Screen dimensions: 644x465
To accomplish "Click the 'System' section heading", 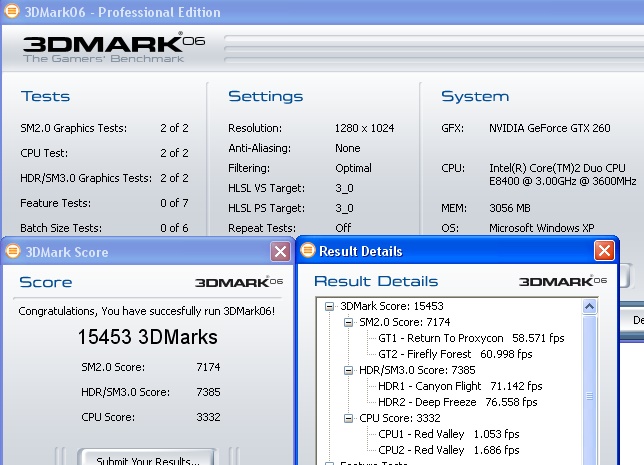I will (x=475, y=96).
